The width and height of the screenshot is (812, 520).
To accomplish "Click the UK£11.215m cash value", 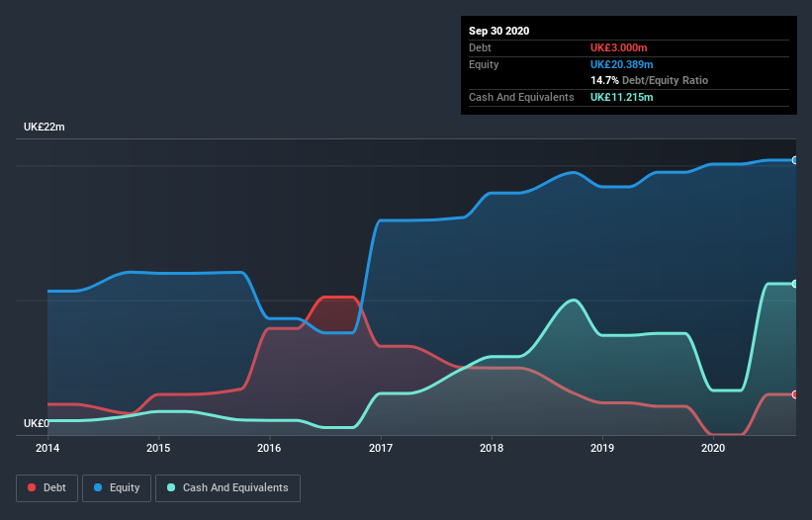I will coord(622,97).
